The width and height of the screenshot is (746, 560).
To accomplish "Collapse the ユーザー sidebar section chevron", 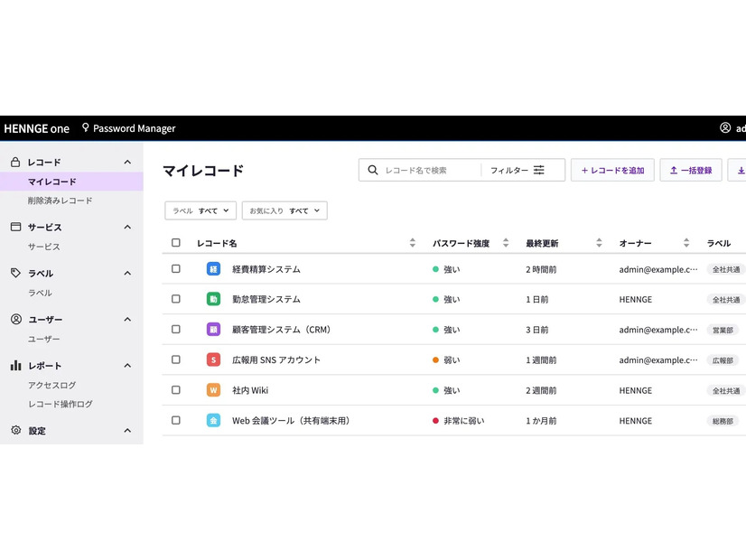I will 127,319.
